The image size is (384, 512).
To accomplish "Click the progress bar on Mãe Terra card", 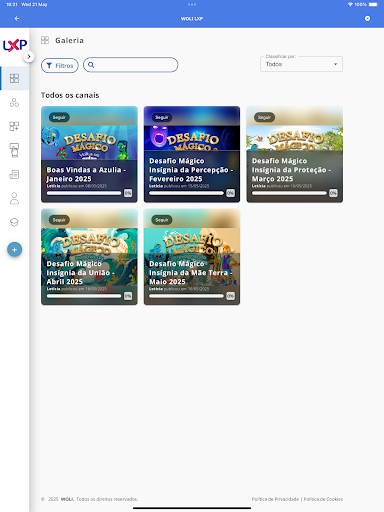I will point(186,296).
